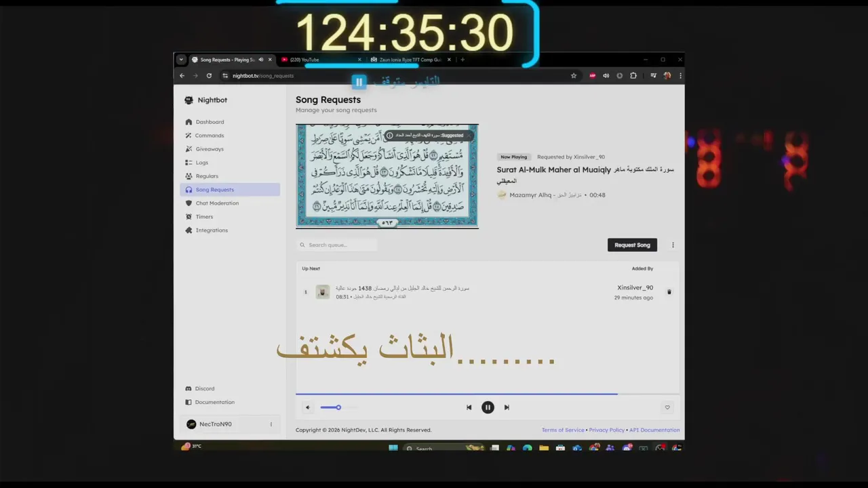Open File Explorer from the taskbar

pos(544,448)
